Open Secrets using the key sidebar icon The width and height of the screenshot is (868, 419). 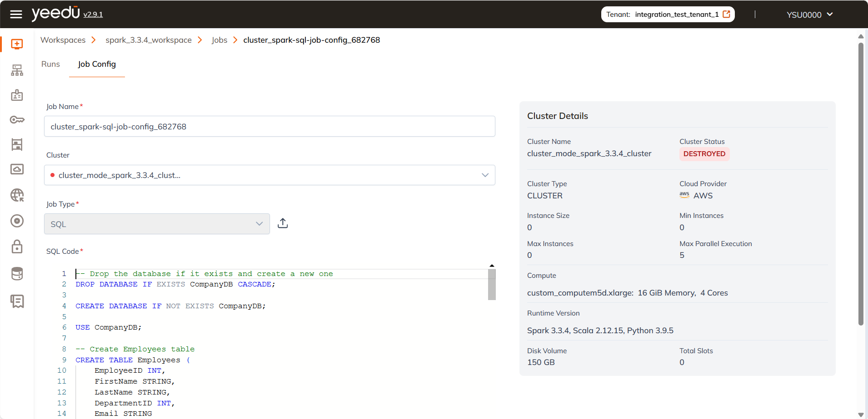16,119
